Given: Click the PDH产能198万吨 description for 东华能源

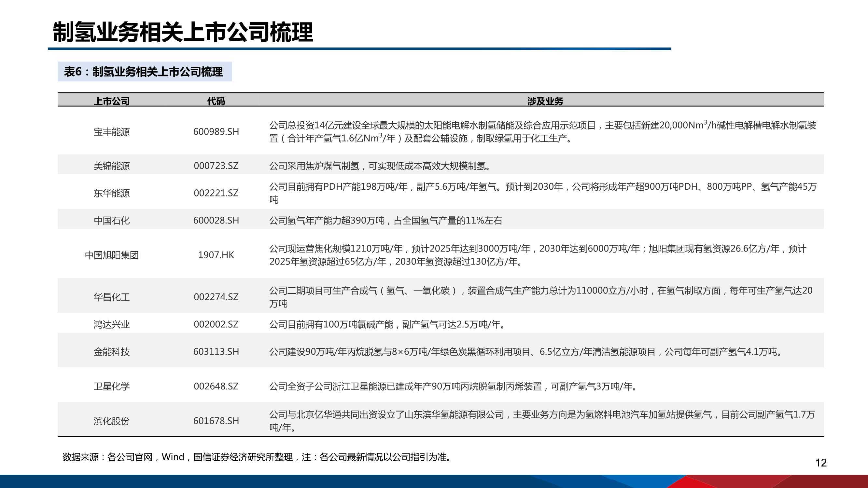Looking at the screenshot, I should coord(542,193).
